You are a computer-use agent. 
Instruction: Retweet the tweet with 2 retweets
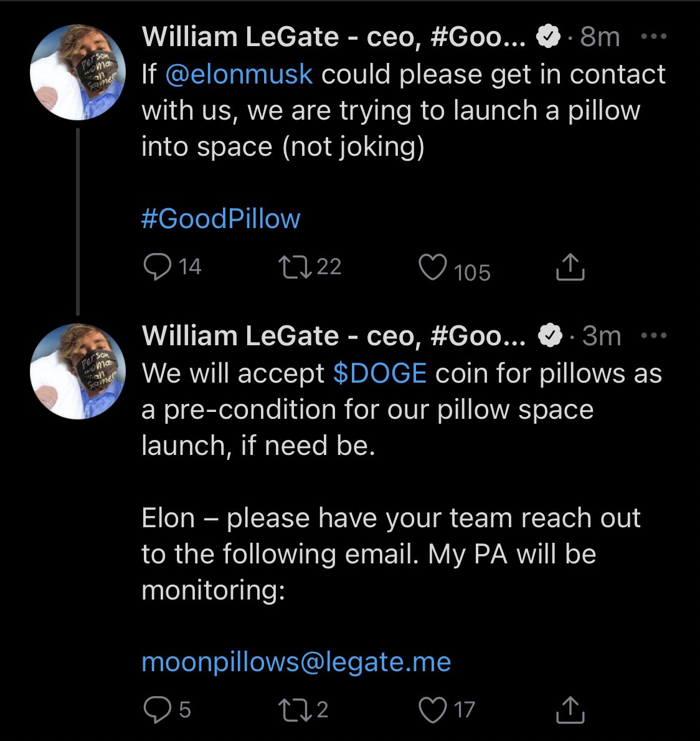click(x=295, y=710)
